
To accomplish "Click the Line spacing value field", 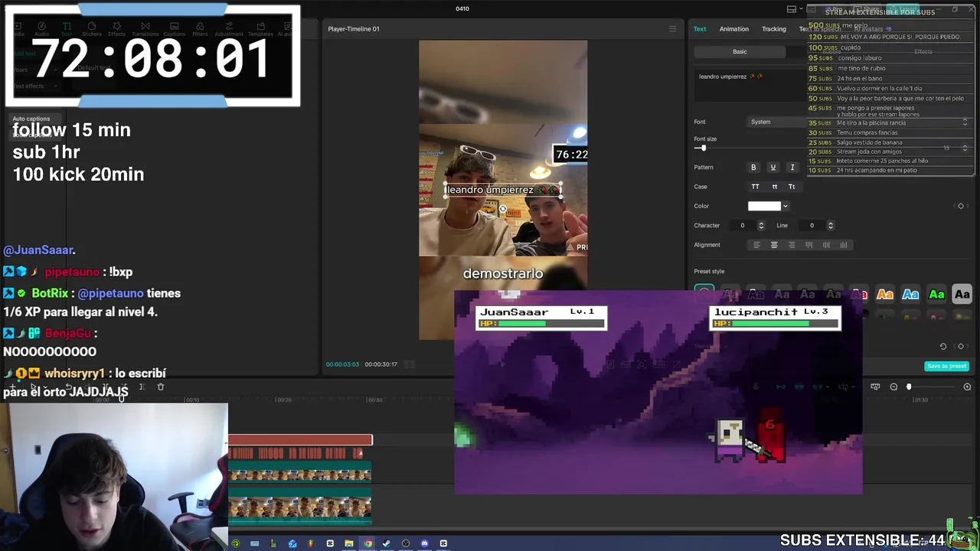I will click(812, 226).
